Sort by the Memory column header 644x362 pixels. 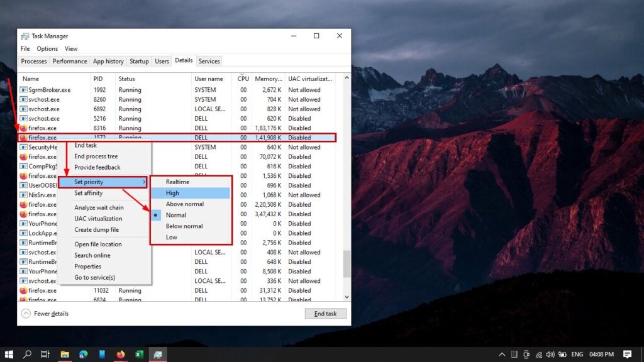point(268,79)
